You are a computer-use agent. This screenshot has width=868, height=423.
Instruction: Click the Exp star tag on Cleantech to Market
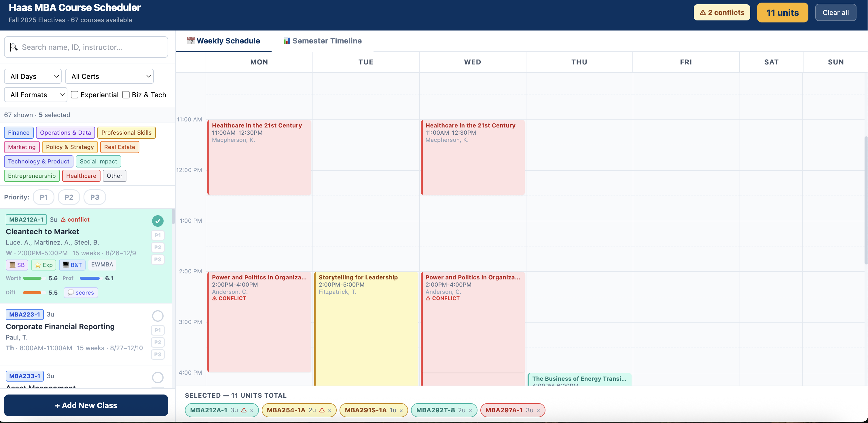click(44, 265)
